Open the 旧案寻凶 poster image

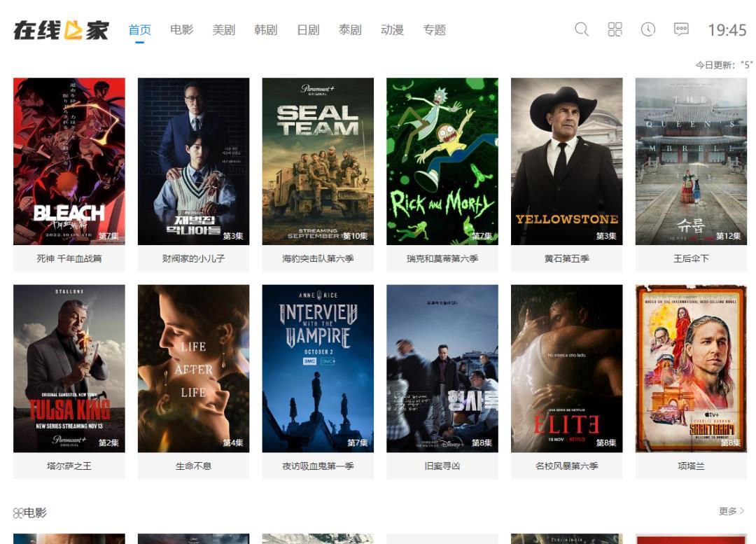(x=442, y=368)
